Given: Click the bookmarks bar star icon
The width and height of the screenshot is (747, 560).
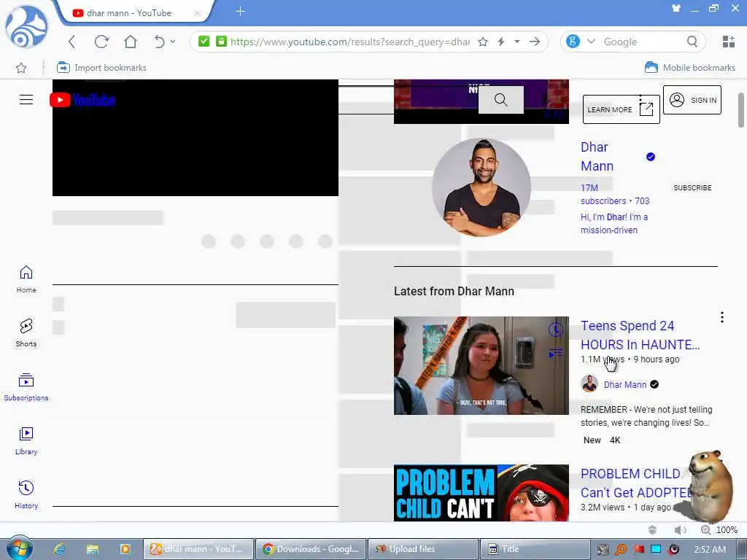Looking at the screenshot, I should point(21,68).
